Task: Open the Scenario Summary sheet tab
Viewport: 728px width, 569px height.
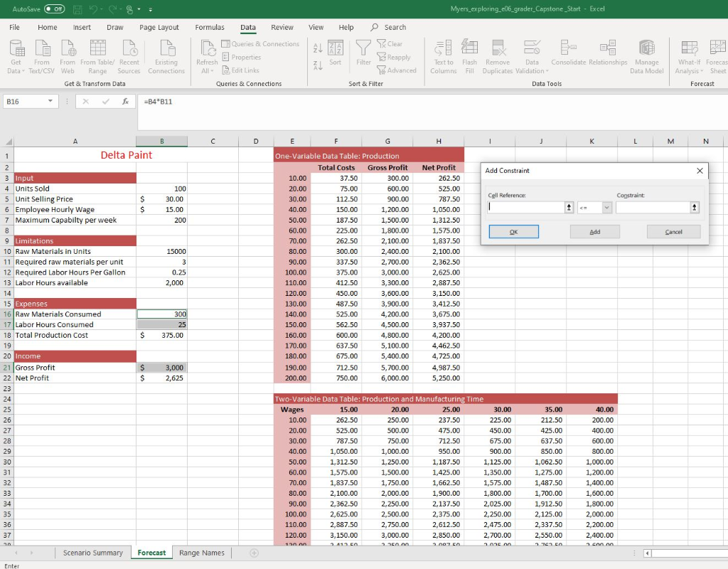Action: (x=93, y=553)
